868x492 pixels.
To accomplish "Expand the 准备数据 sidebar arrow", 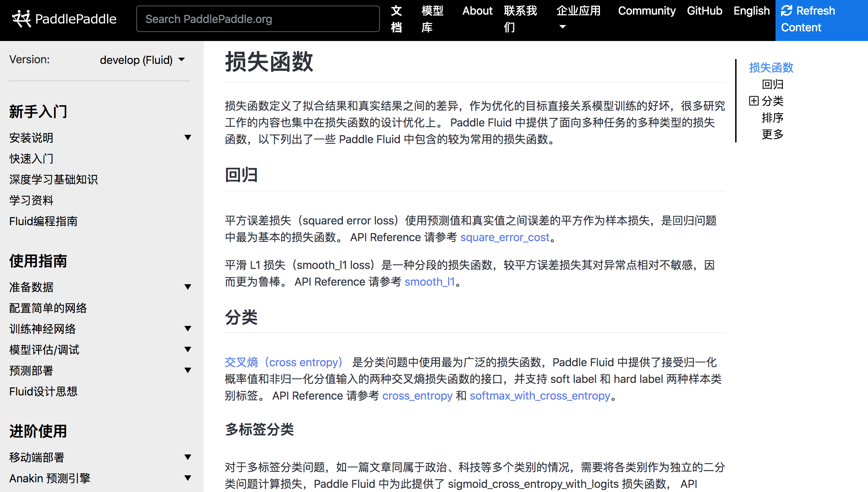I will [188, 287].
